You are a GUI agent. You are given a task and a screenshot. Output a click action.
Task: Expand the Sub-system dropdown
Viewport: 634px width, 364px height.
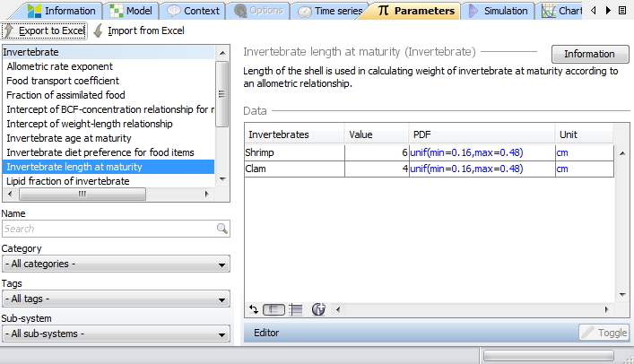click(x=116, y=334)
